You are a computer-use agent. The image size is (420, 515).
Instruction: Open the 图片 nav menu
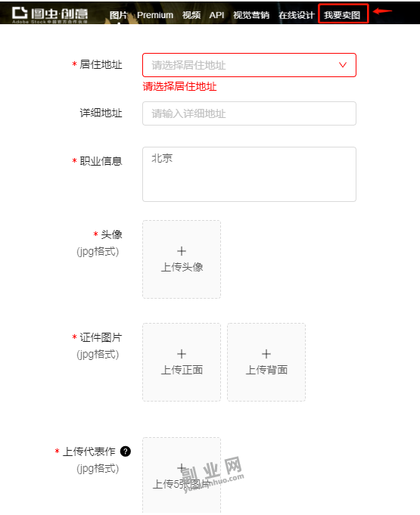click(118, 15)
